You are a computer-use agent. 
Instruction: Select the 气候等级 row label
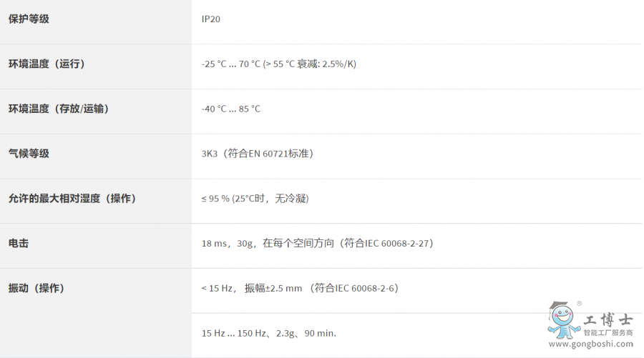pos(29,154)
